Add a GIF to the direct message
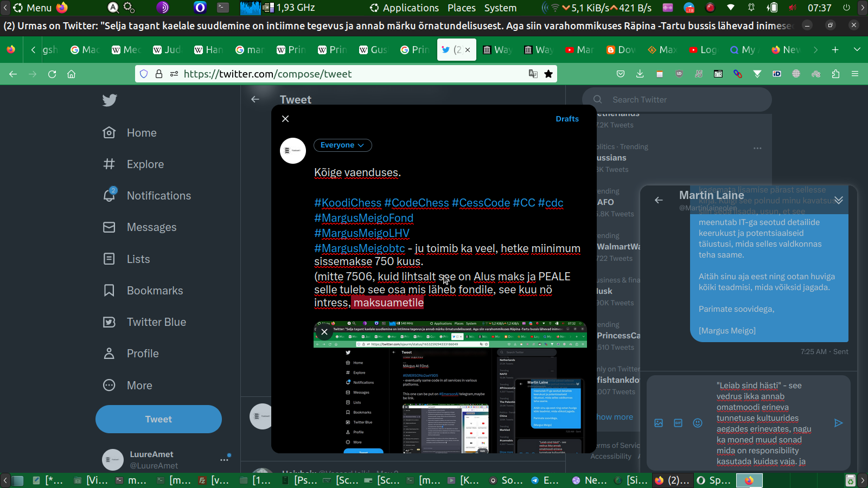868x488 pixels. [x=678, y=423]
